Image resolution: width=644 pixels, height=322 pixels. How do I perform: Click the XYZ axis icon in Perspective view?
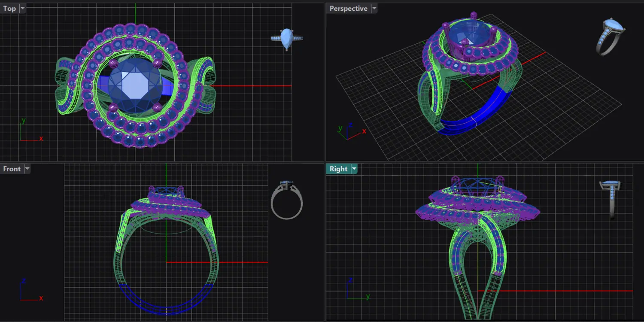352,131
